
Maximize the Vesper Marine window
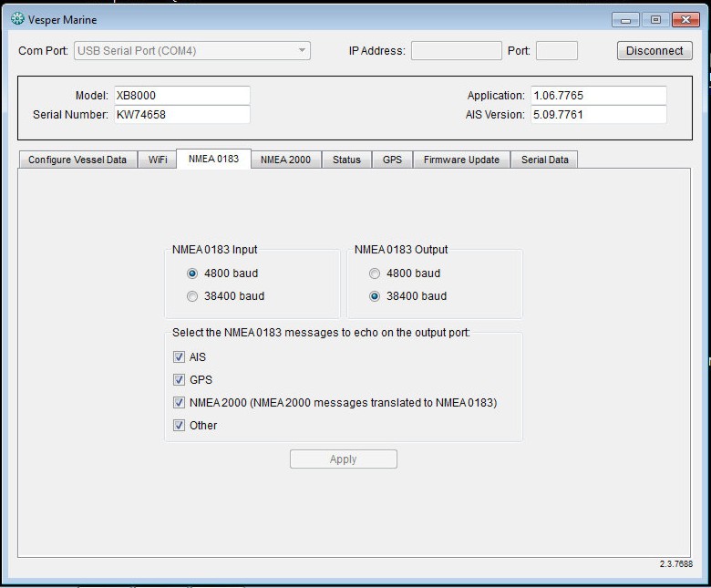[x=655, y=19]
